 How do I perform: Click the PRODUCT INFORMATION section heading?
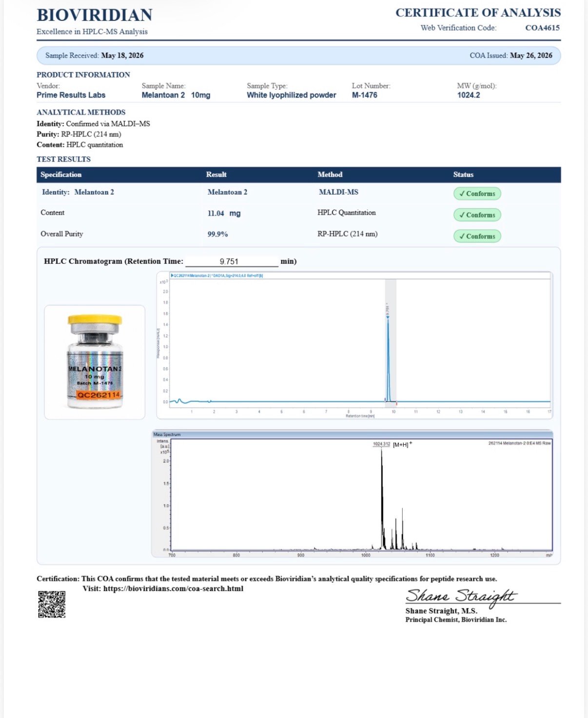83,75
